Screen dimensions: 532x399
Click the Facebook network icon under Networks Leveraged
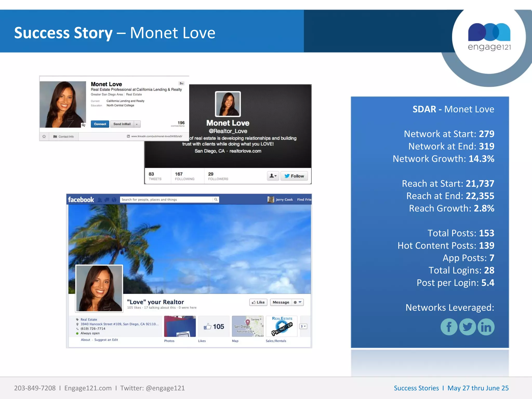(x=449, y=327)
